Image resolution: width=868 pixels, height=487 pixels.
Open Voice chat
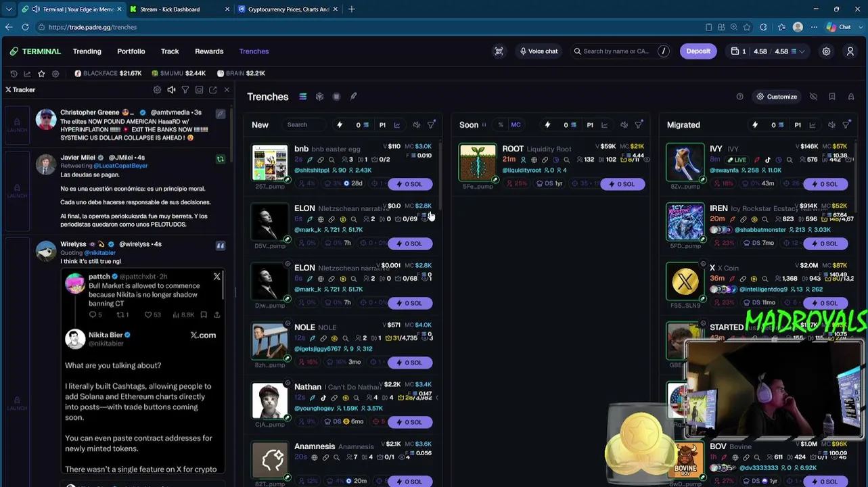[538, 51]
